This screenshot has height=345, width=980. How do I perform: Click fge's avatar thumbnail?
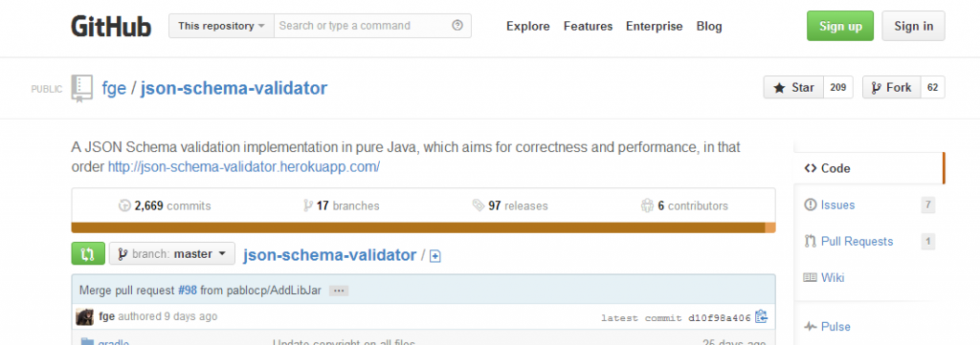[x=85, y=317]
